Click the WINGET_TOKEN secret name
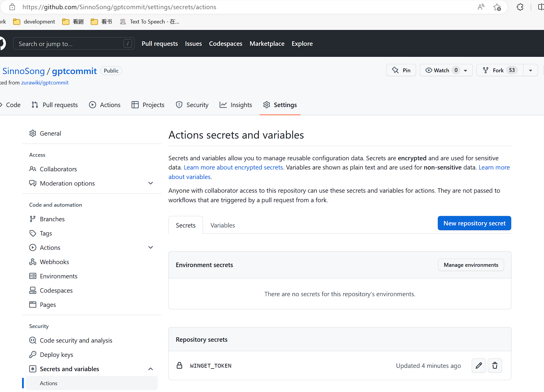The image size is (544, 392). [x=211, y=366]
